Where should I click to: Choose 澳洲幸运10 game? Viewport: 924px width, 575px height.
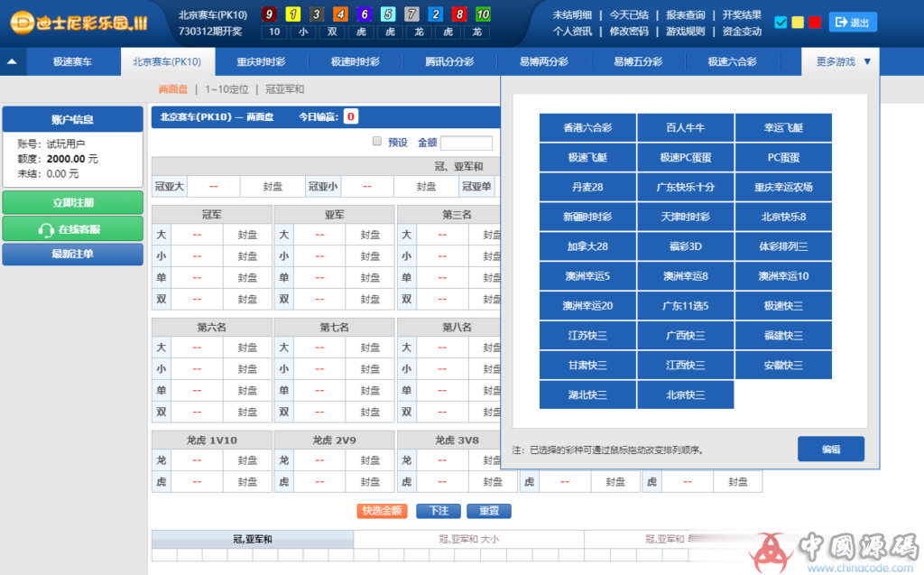click(x=783, y=276)
